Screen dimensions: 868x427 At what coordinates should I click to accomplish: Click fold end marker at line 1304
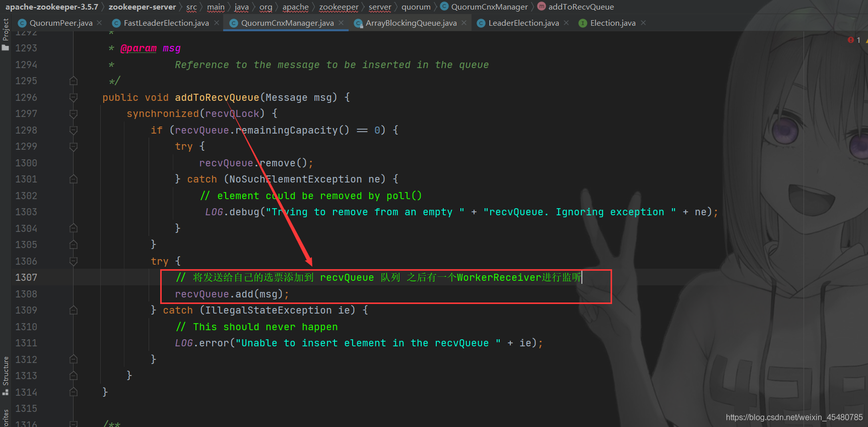(74, 228)
